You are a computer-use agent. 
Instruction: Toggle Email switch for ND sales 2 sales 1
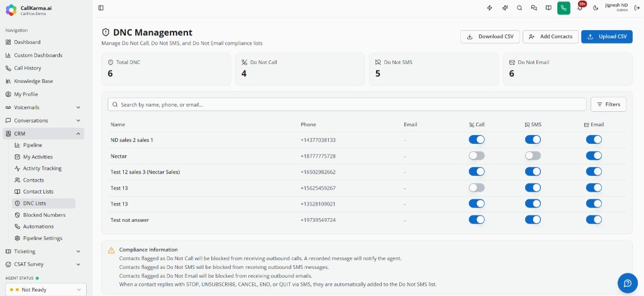[594, 140]
